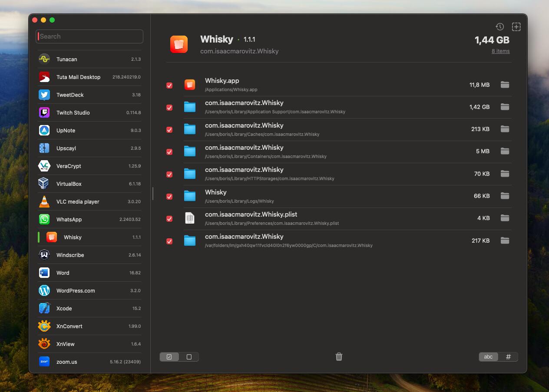Image resolution: width=549 pixels, height=392 pixels.
Task: Click the Whisky.app row app icon
Action: click(x=190, y=85)
